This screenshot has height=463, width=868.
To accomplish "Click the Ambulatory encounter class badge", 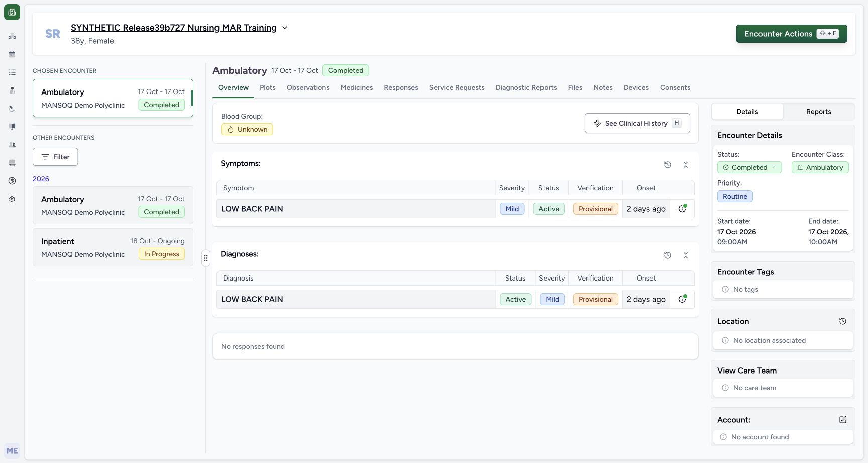I will 820,167.
